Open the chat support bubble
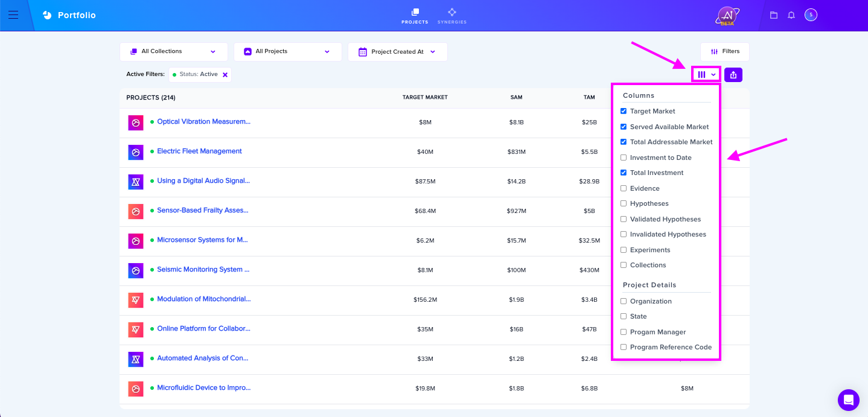868x417 pixels. (x=849, y=400)
